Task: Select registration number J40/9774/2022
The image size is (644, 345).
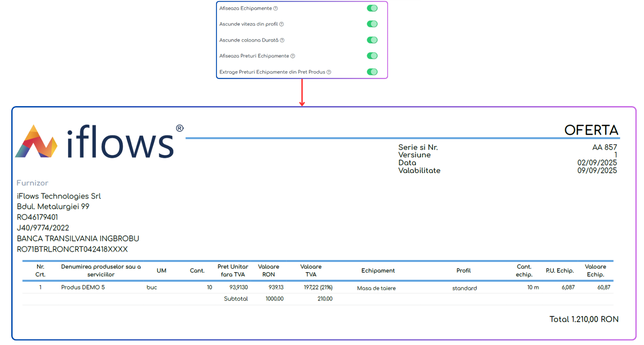Action: click(43, 228)
